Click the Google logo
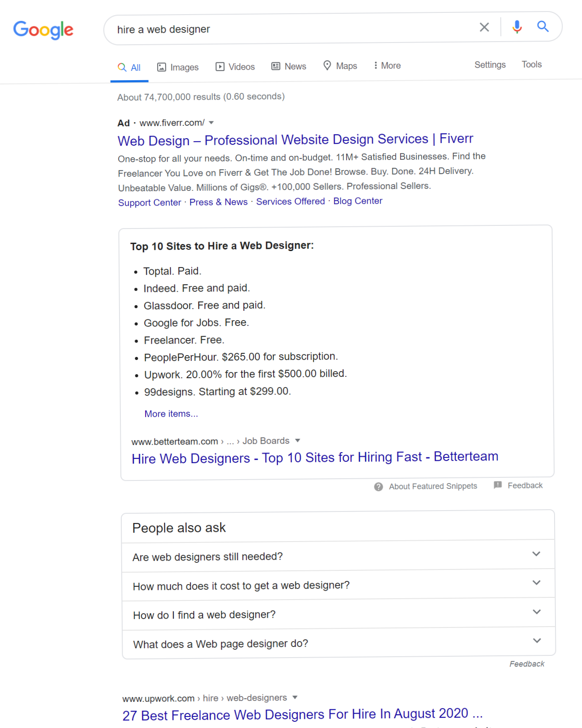The height and width of the screenshot is (728, 582). click(x=43, y=30)
